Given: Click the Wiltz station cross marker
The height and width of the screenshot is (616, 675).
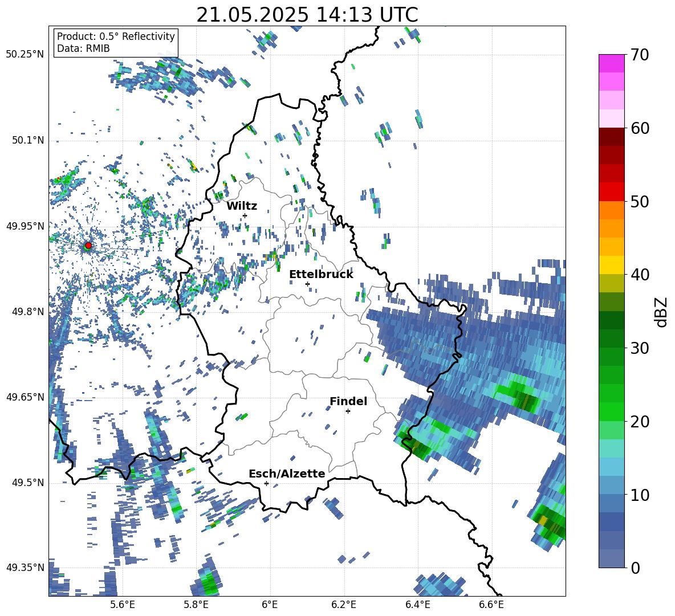Looking at the screenshot, I should point(245,215).
